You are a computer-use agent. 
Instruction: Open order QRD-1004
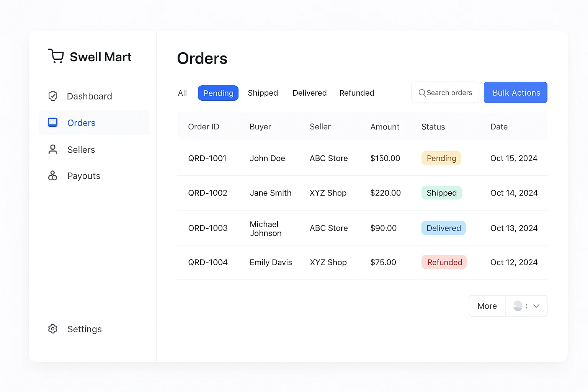tap(208, 263)
